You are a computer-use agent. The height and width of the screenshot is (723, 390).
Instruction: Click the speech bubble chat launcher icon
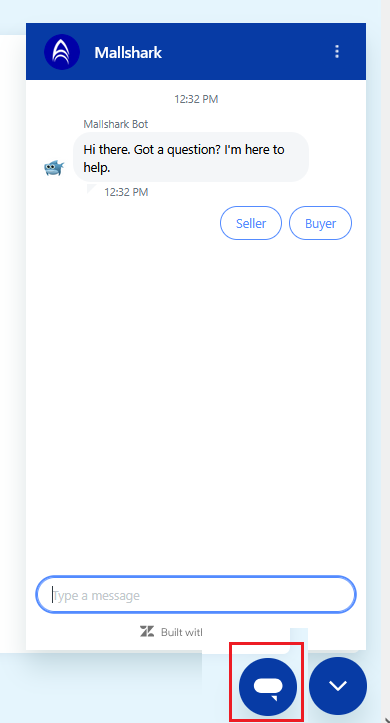click(x=268, y=686)
